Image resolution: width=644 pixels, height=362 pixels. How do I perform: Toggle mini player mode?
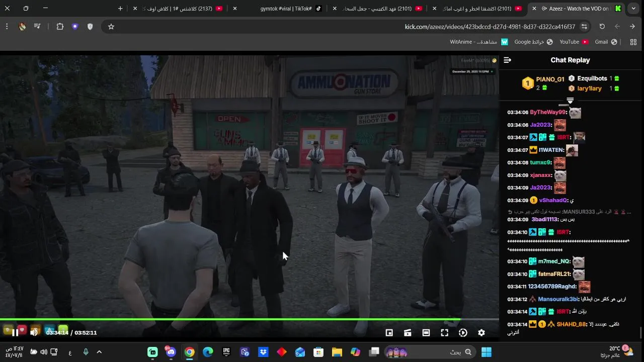(x=389, y=332)
